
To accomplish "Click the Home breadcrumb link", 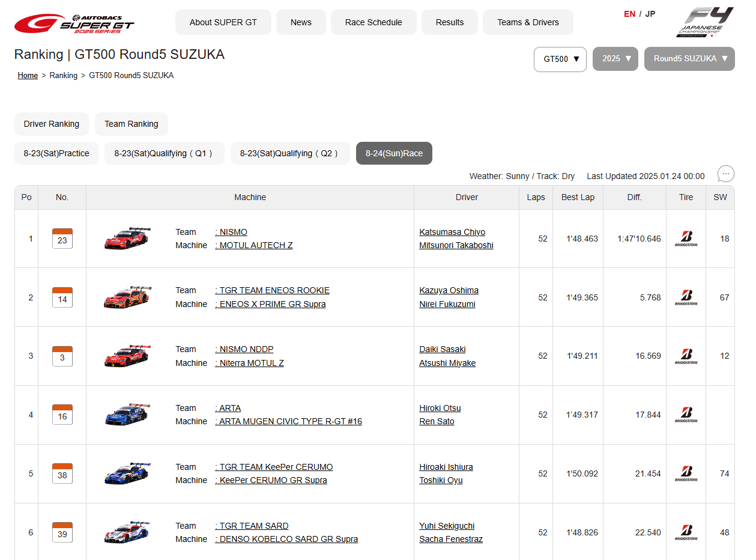I will (x=28, y=76).
